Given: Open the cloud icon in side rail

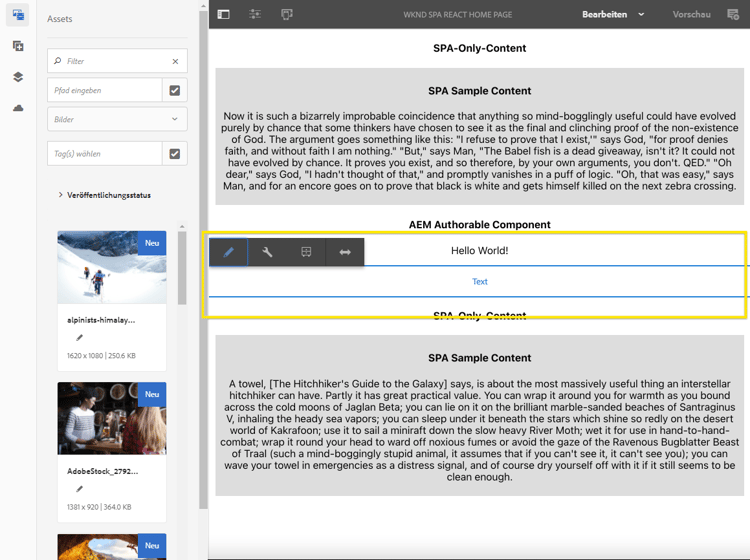Looking at the screenshot, I should (x=18, y=108).
